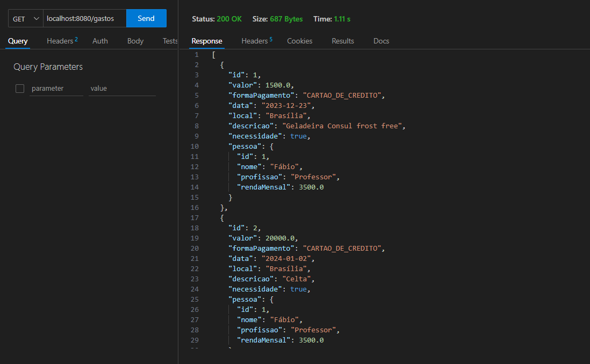Click the 200 OK status text
This screenshot has height=364, width=590.
(229, 19)
